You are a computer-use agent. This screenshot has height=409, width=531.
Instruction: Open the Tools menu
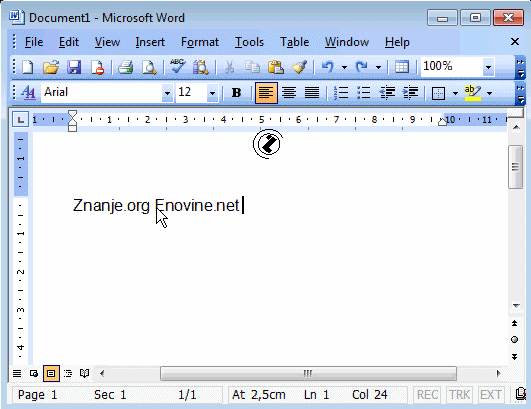249,42
